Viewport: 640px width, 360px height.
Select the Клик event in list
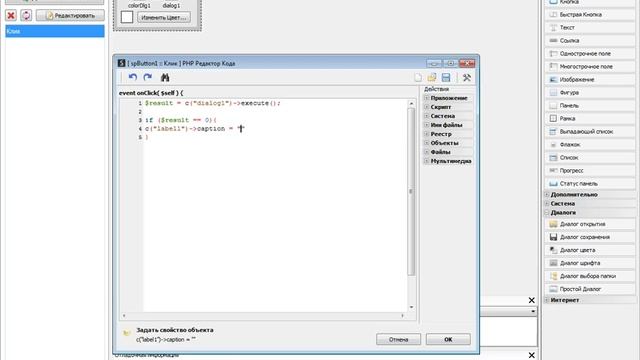tap(55, 31)
